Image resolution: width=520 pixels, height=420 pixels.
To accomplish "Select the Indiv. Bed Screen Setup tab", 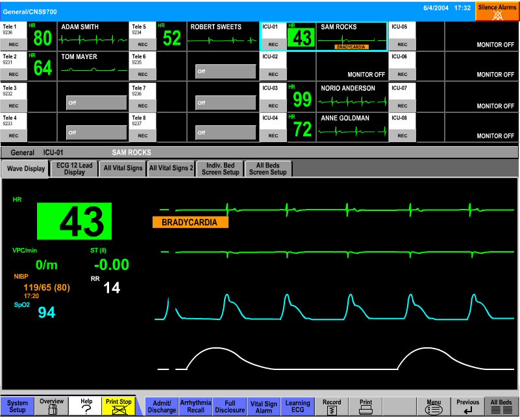I will tap(220, 169).
